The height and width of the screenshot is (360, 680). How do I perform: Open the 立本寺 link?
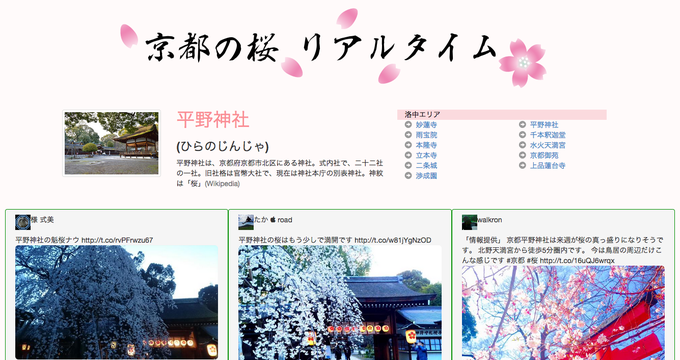[426, 155]
